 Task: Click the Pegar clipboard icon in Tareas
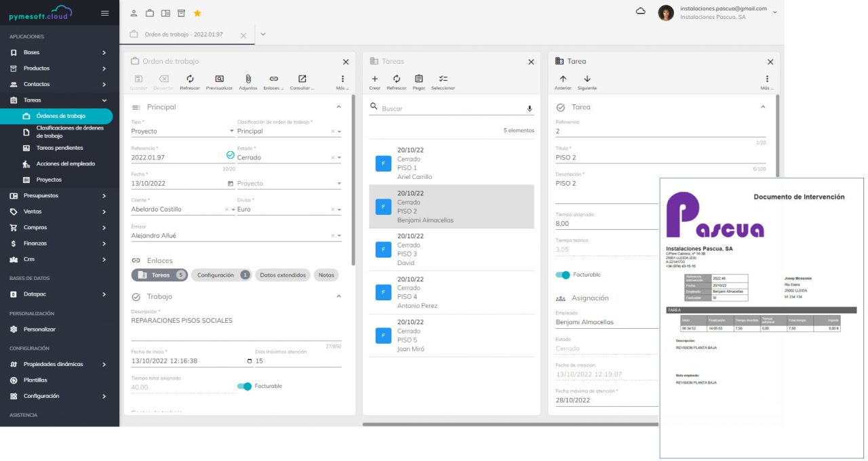[418, 79]
